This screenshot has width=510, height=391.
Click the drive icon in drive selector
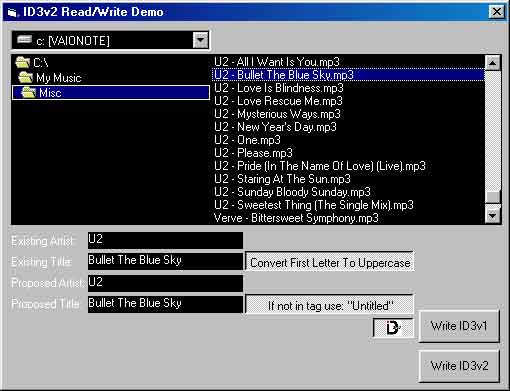pos(24,40)
